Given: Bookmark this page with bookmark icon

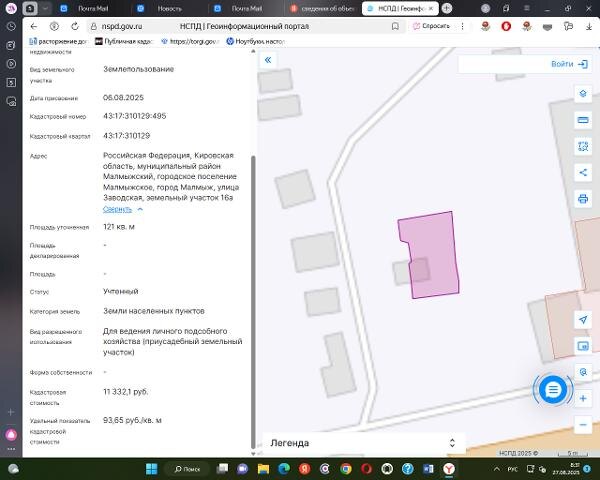Looking at the screenshot, I should pos(395,26).
